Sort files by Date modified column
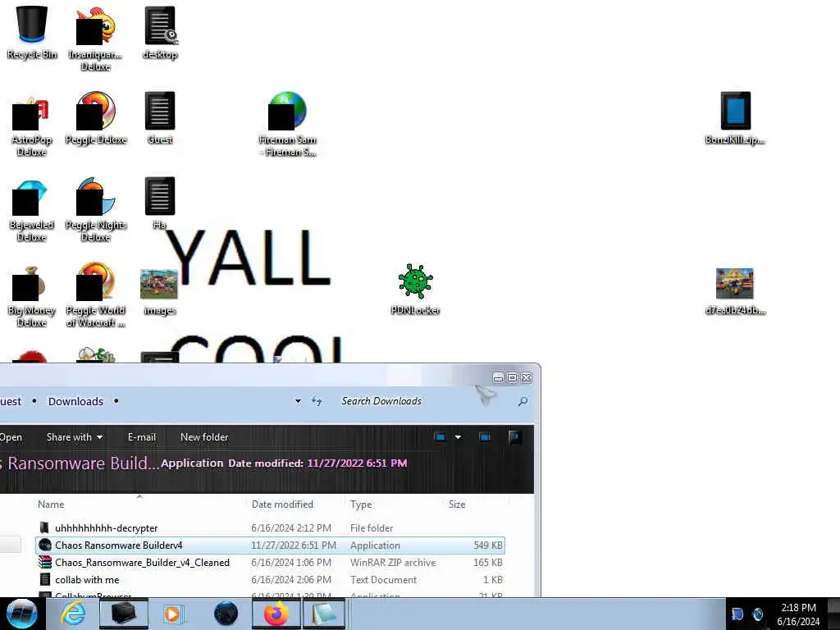The height and width of the screenshot is (630, 840). [x=282, y=504]
